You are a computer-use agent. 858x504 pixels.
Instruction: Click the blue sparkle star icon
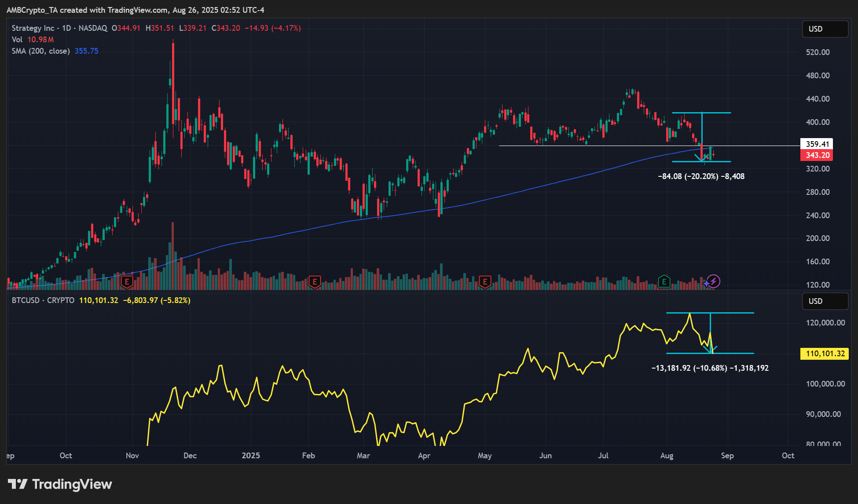point(706,284)
